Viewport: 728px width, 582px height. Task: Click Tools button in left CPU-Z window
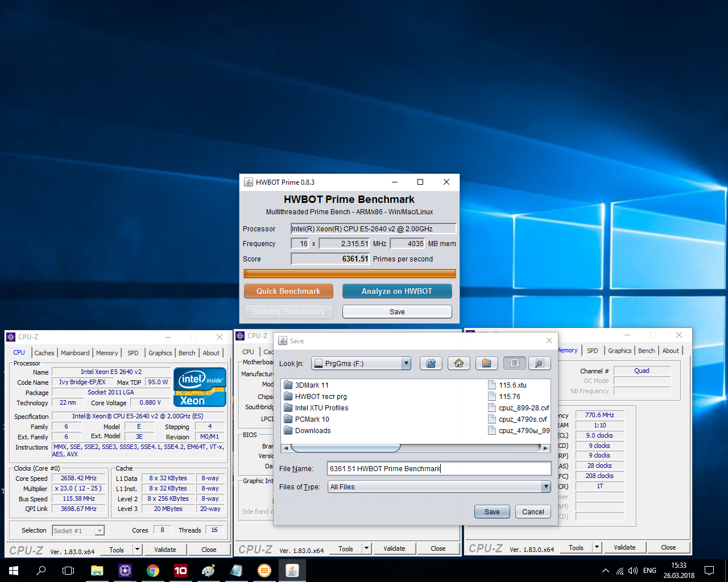pyautogui.click(x=117, y=550)
